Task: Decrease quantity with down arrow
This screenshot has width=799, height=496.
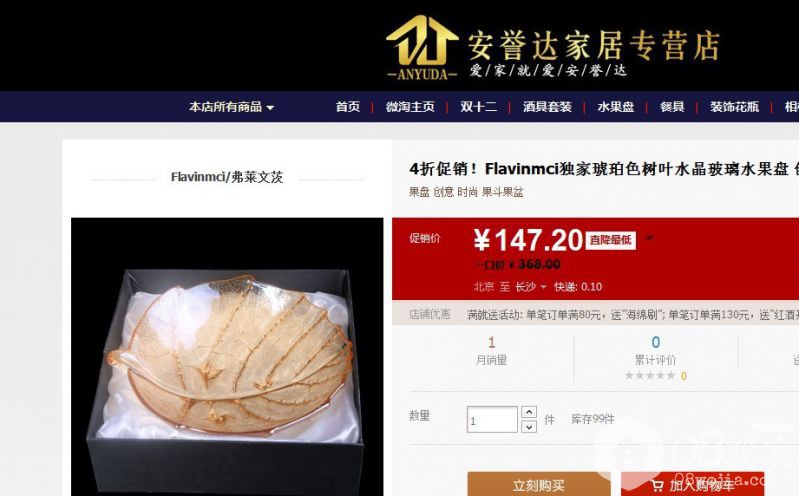Action: 529,427
